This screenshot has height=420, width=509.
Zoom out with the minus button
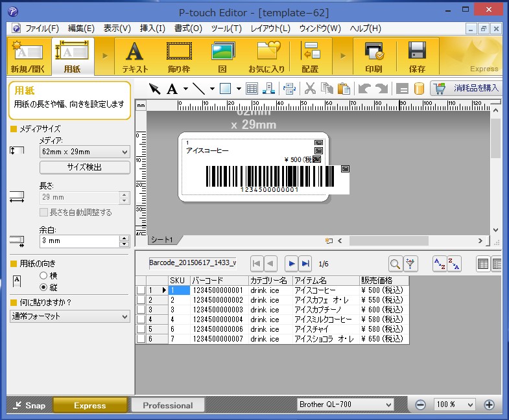[420, 404]
